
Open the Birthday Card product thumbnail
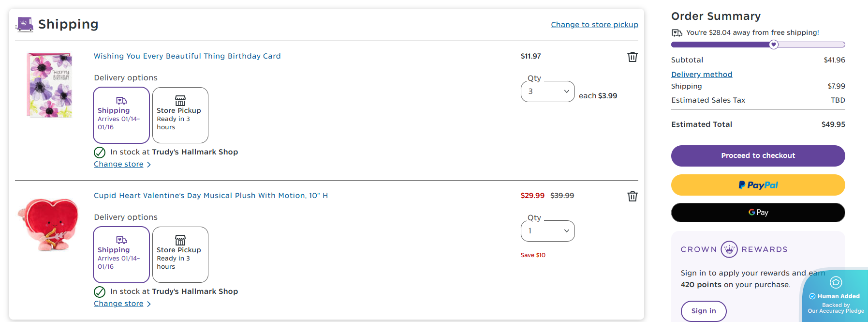[x=49, y=86]
